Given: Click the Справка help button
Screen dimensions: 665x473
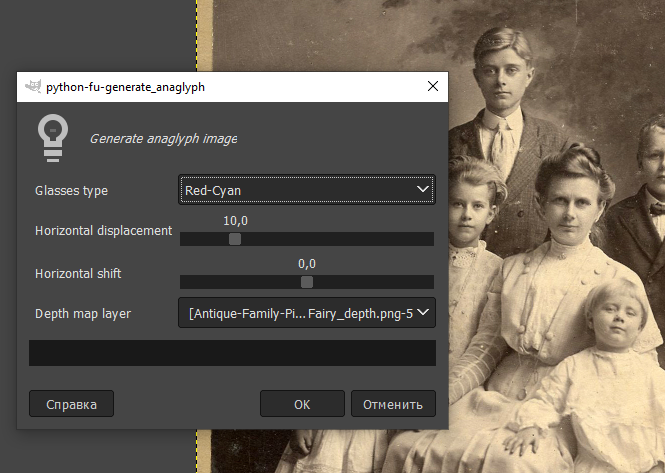Looking at the screenshot, I should [71, 404].
